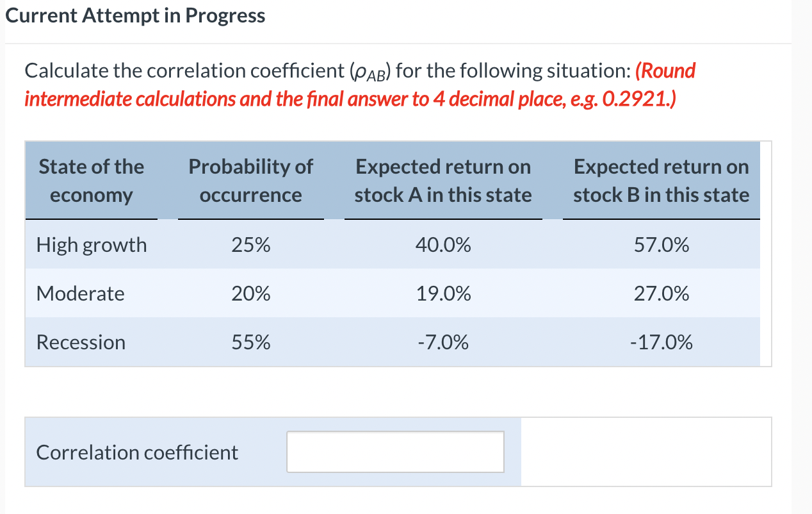Click the 'State of the economy' column header

coord(91,180)
